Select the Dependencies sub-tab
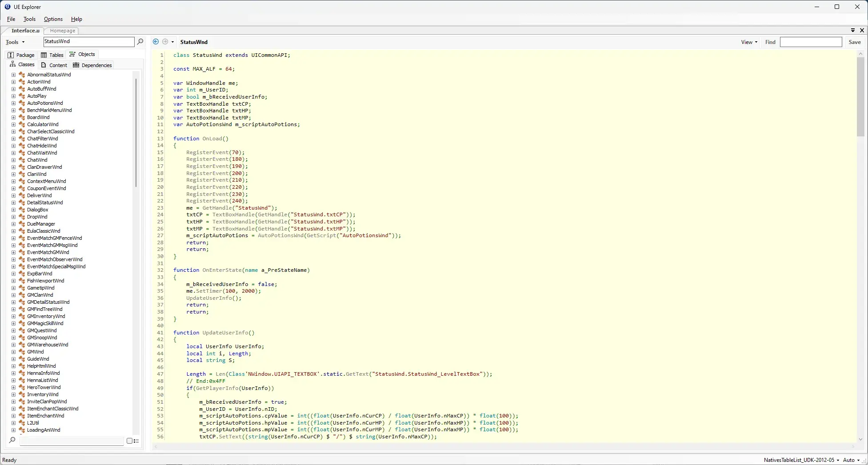 pyautogui.click(x=92, y=65)
